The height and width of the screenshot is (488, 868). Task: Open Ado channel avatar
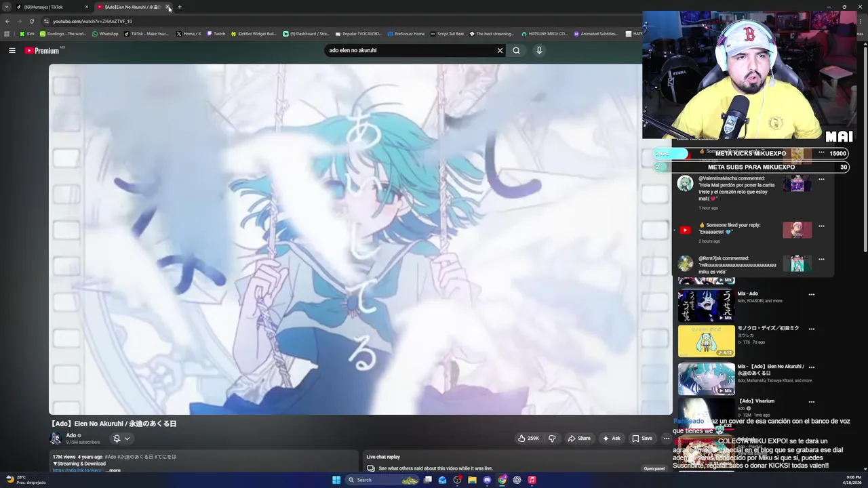56,439
